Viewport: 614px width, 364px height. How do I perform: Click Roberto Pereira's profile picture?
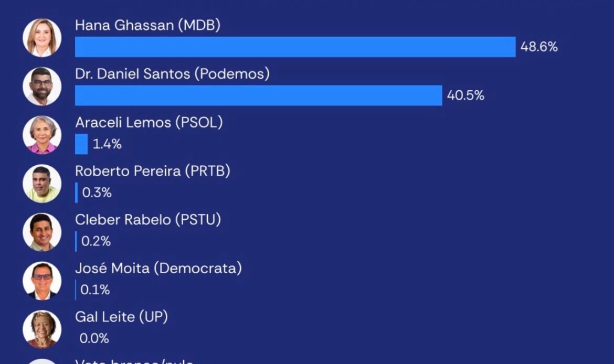(42, 184)
